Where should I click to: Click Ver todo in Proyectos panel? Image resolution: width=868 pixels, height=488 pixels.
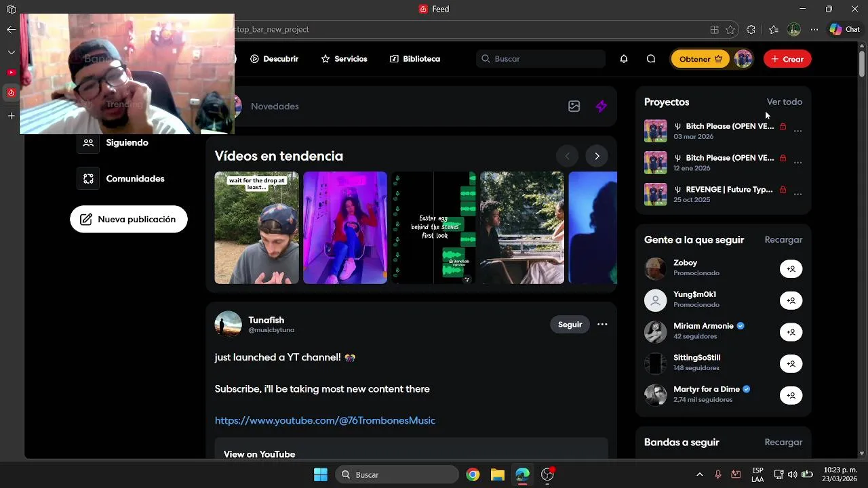785,102
